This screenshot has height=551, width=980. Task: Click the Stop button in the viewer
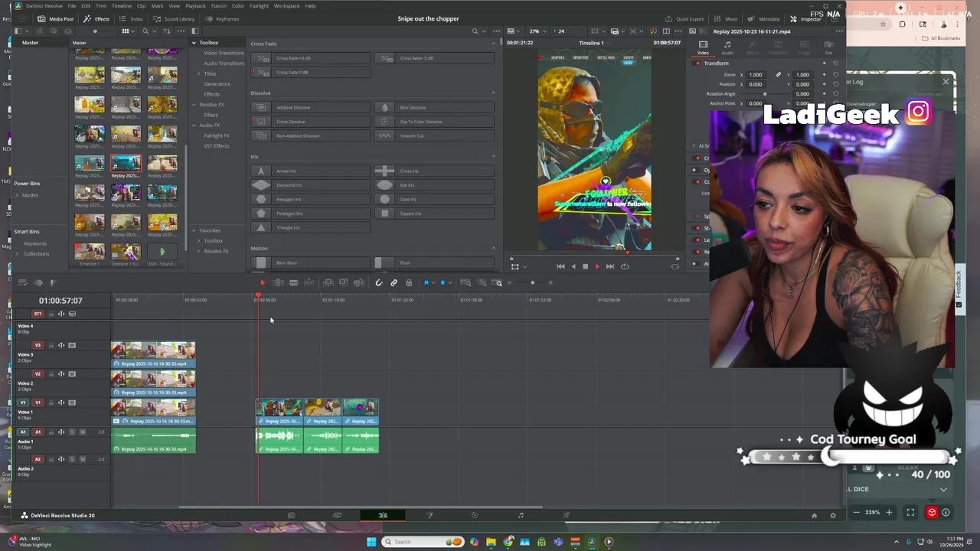pyautogui.click(x=585, y=266)
